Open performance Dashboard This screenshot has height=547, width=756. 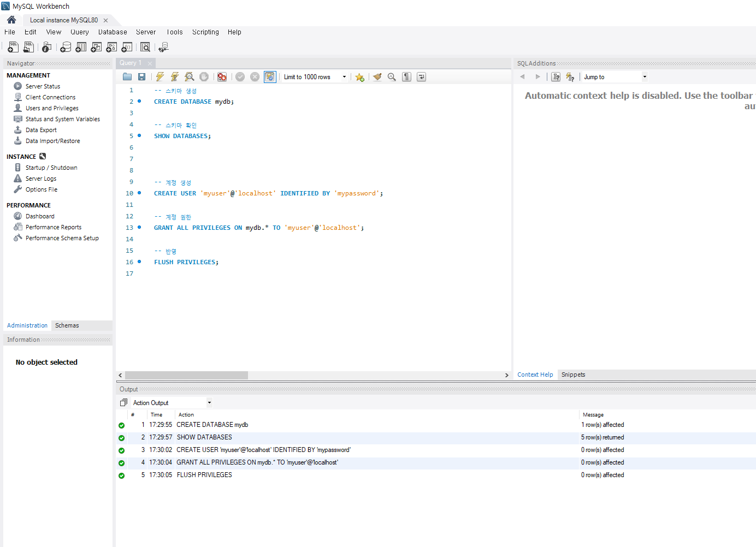tap(40, 216)
